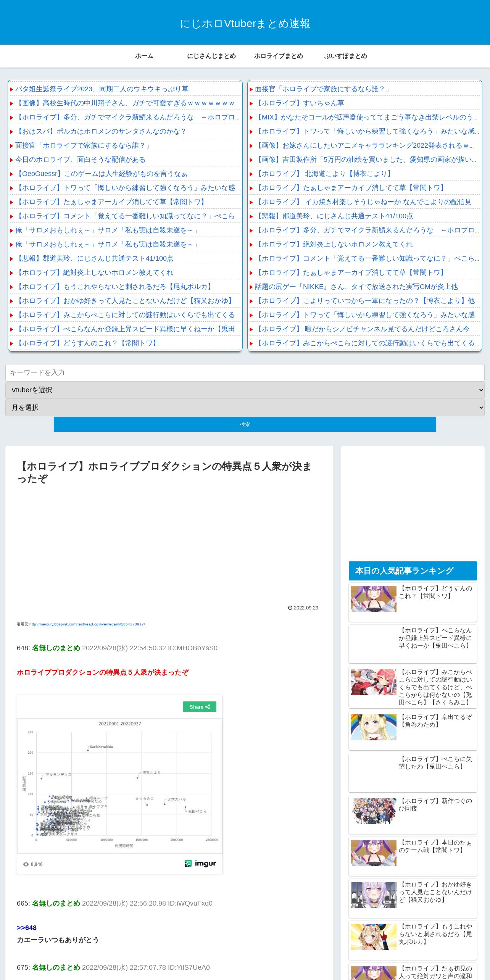This screenshot has height=980, width=490.
Task: Open 【おはスバ】ポルカはホロメンのサンタさん link
Action: click(101, 131)
